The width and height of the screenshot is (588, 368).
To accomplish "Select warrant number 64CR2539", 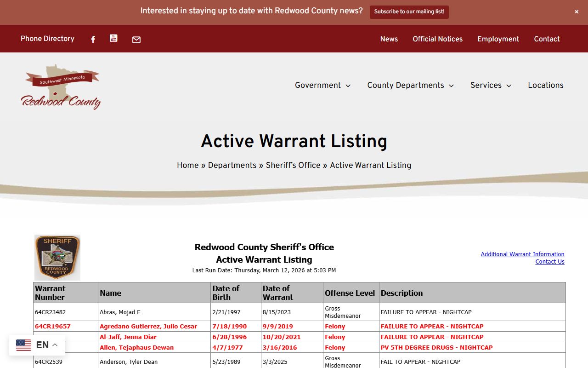I will pyautogui.click(x=49, y=362).
